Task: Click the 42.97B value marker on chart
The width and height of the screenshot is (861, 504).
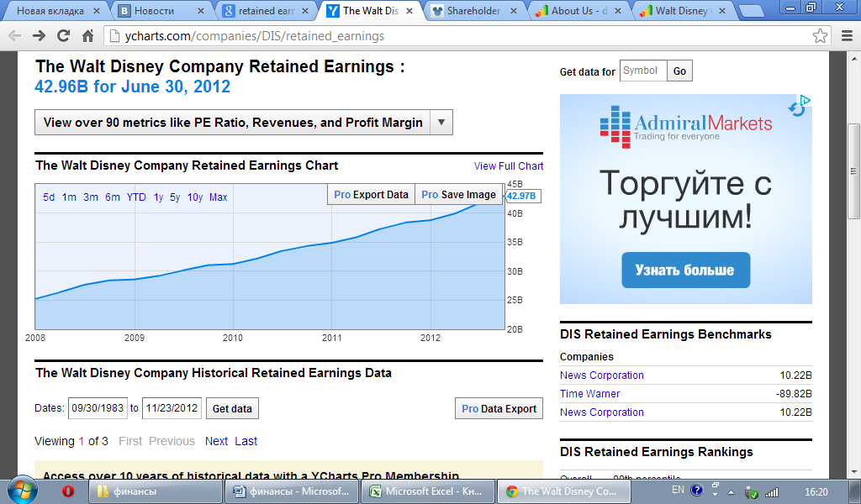Action: (x=522, y=196)
